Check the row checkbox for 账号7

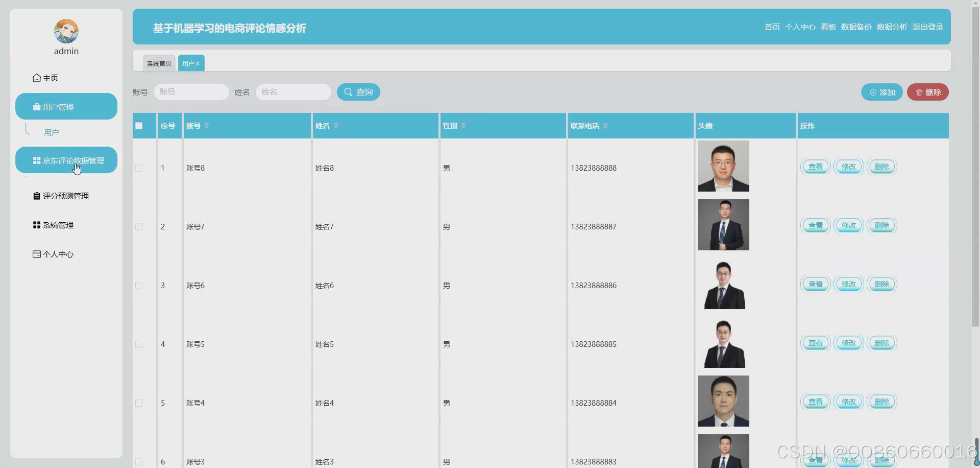click(139, 227)
